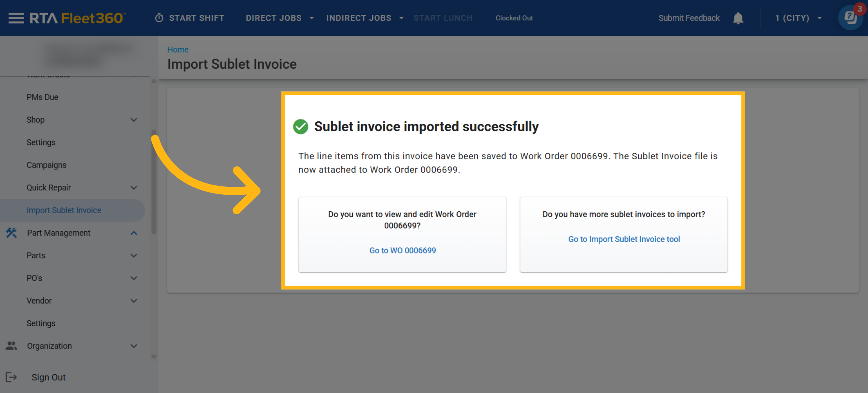
Task: Go to WO 0006699 link
Action: [x=403, y=250]
